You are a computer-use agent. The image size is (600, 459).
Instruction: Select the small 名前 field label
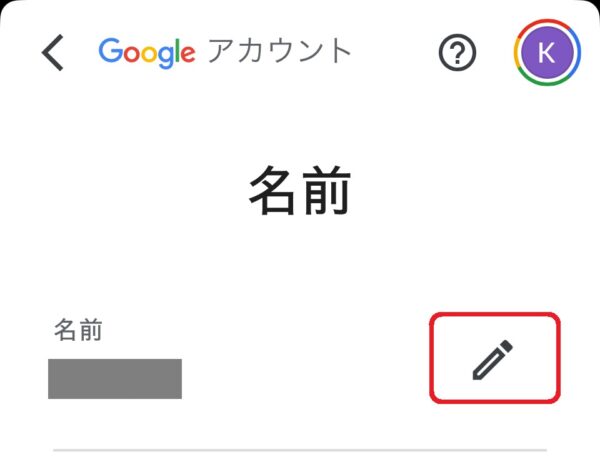78,329
